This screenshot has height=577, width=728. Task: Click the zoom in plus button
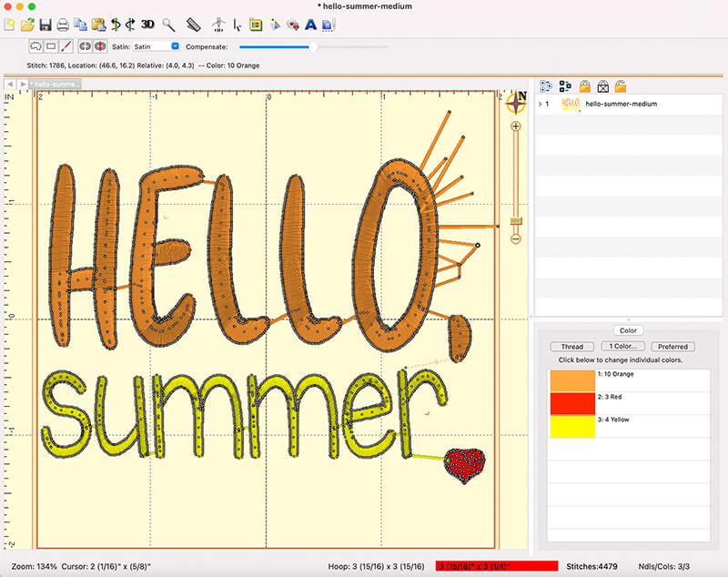click(x=516, y=127)
